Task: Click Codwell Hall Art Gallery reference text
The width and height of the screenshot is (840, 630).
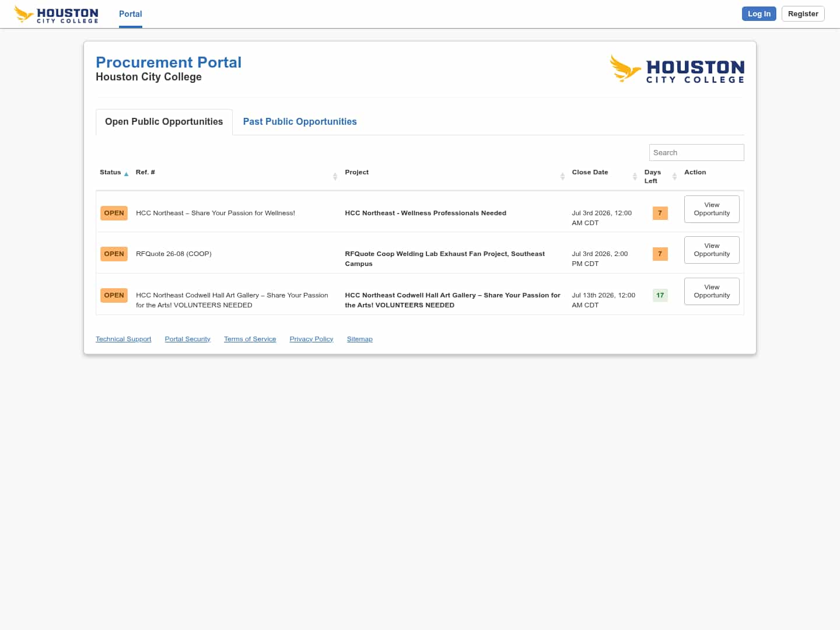Action: click(x=232, y=300)
